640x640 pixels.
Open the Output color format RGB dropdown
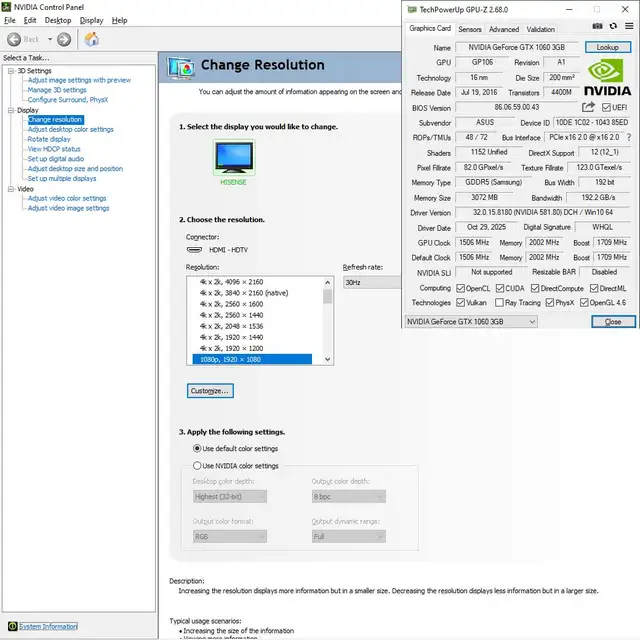coord(230,536)
